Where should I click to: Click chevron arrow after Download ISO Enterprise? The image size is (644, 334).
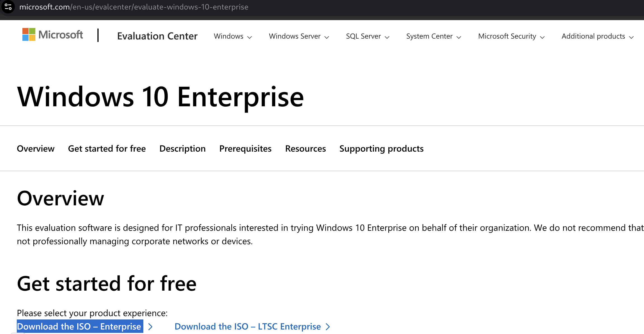[150, 327]
